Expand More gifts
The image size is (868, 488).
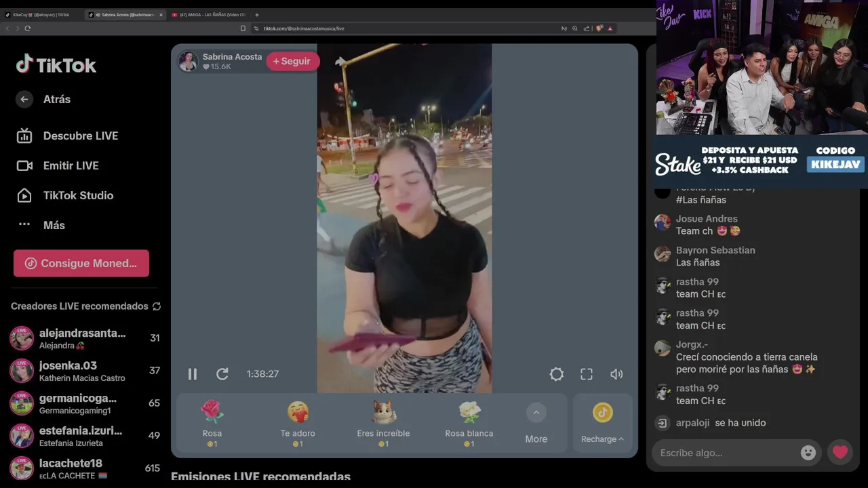click(536, 423)
